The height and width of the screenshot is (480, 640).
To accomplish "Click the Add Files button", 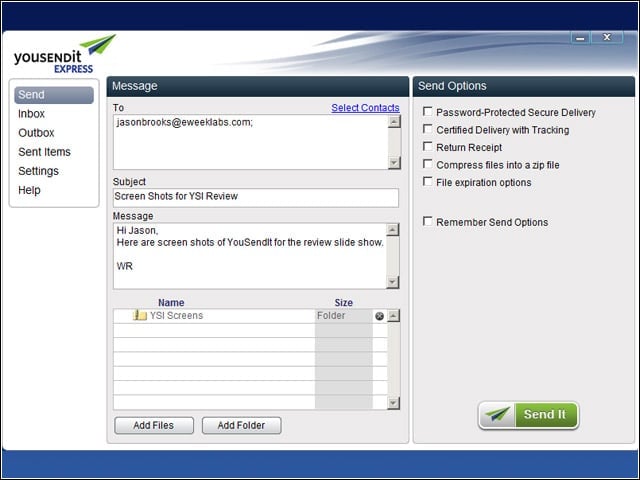I will (154, 425).
